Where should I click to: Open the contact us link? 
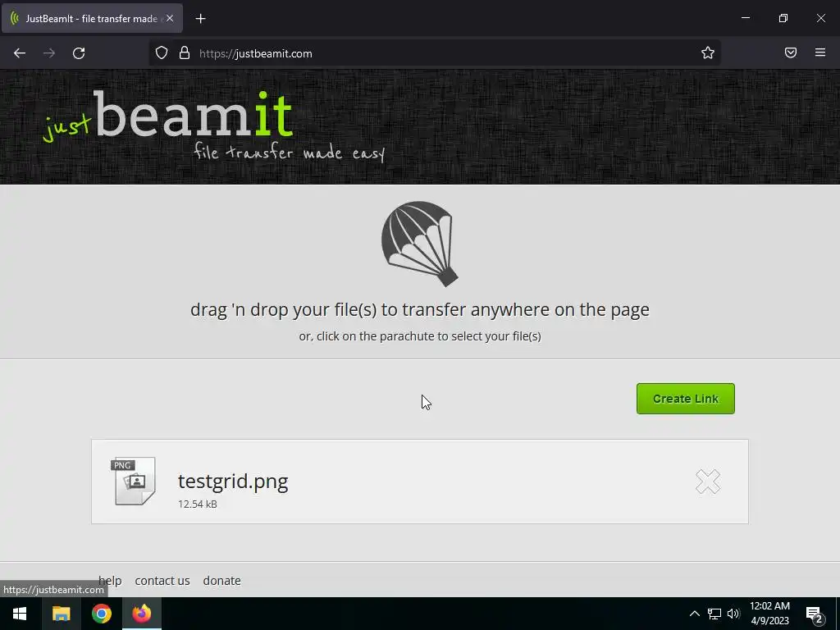(x=162, y=580)
